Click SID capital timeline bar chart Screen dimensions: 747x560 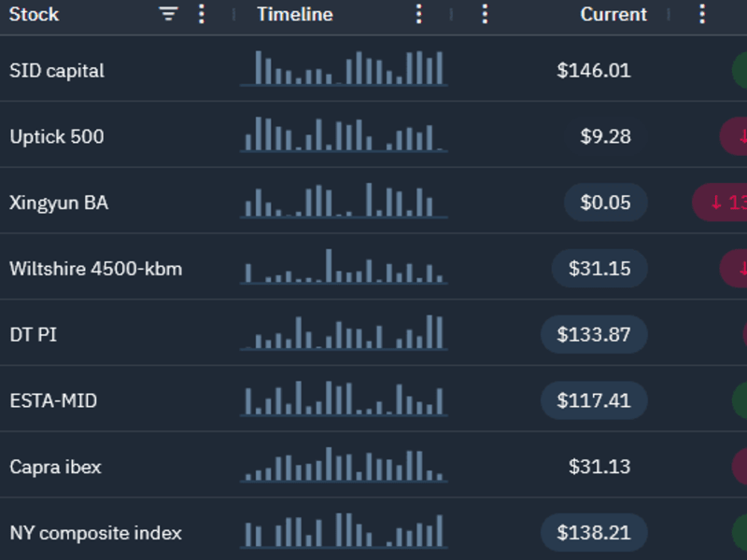tap(344, 68)
